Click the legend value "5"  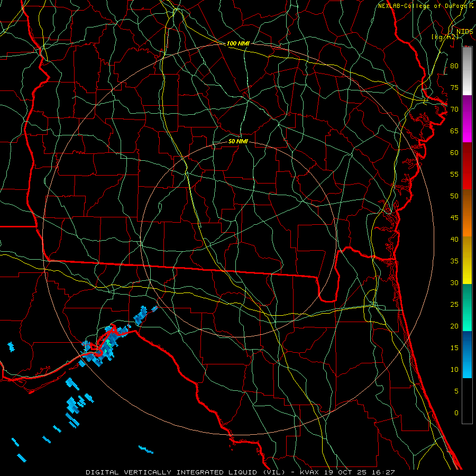coord(456,391)
